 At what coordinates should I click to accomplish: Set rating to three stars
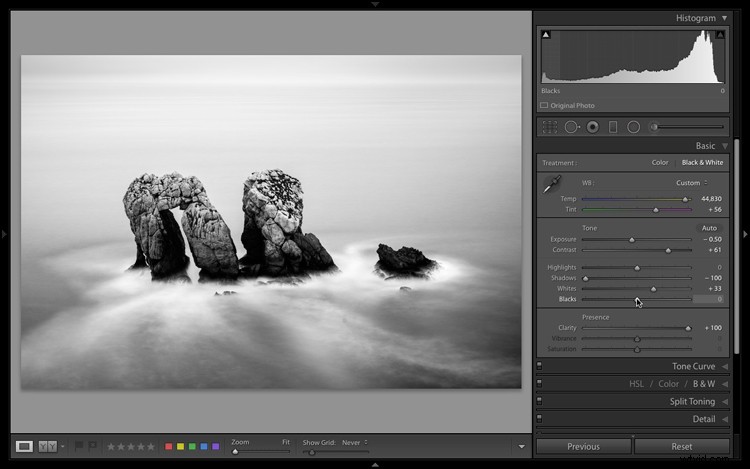click(131, 447)
